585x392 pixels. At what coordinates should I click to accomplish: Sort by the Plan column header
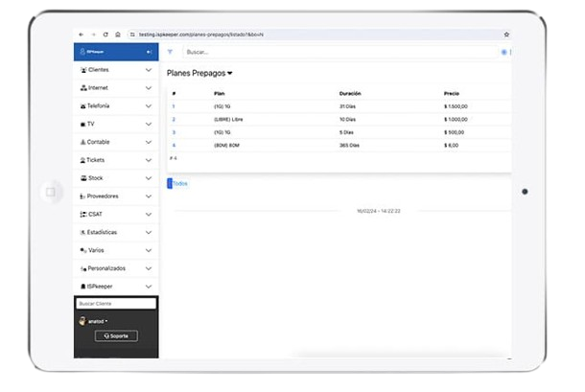pos(220,93)
